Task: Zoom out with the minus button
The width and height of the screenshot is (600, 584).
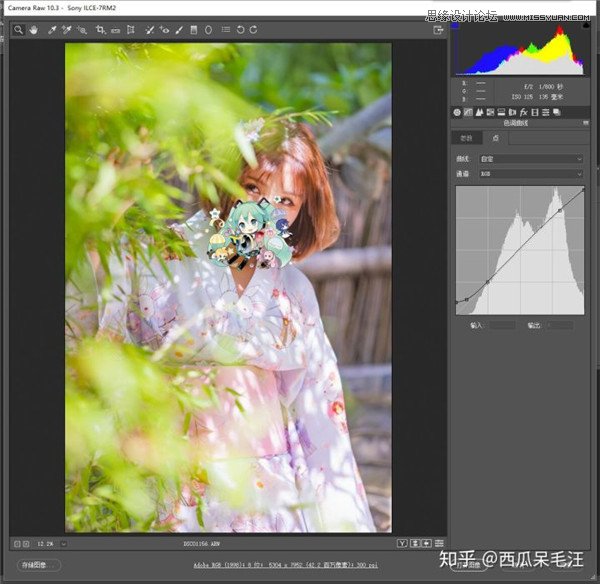Action: [x=17, y=544]
